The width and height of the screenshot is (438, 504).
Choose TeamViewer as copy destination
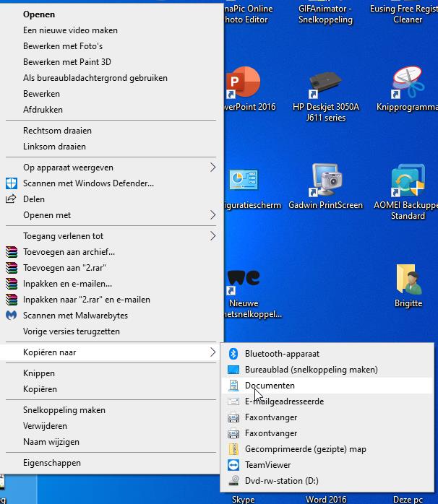click(x=267, y=465)
